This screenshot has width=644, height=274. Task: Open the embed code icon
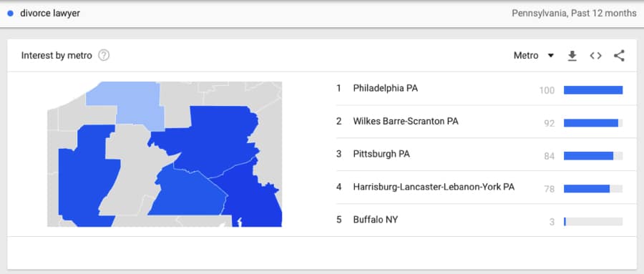[595, 56]
